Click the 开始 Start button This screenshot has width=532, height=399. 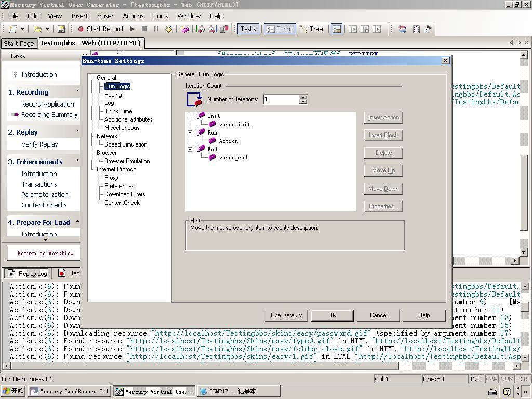(x=13, y=391)
